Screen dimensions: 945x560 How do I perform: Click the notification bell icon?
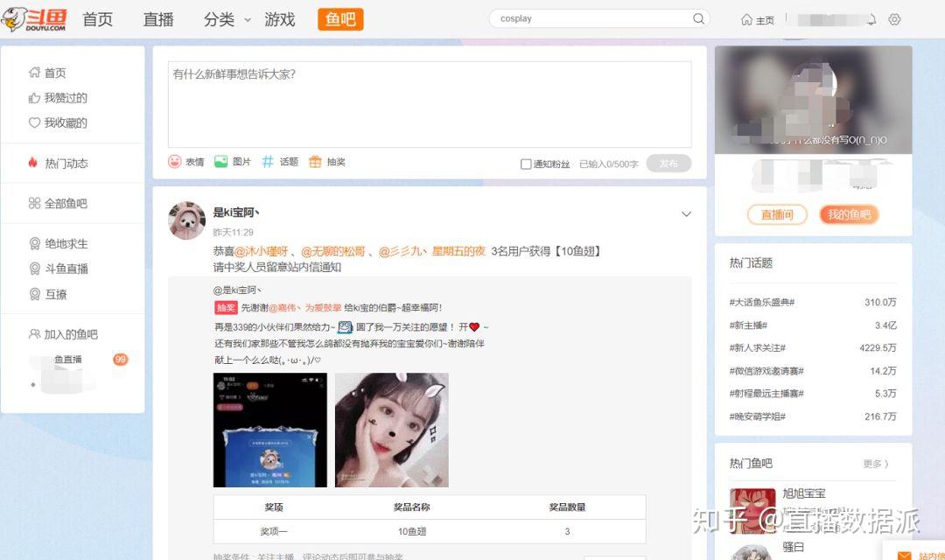coord(871,19)
